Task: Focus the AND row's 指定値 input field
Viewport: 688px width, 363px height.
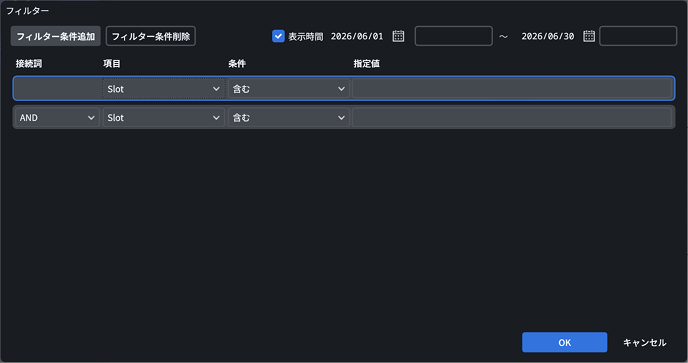Action: click(x=512, y=118)
